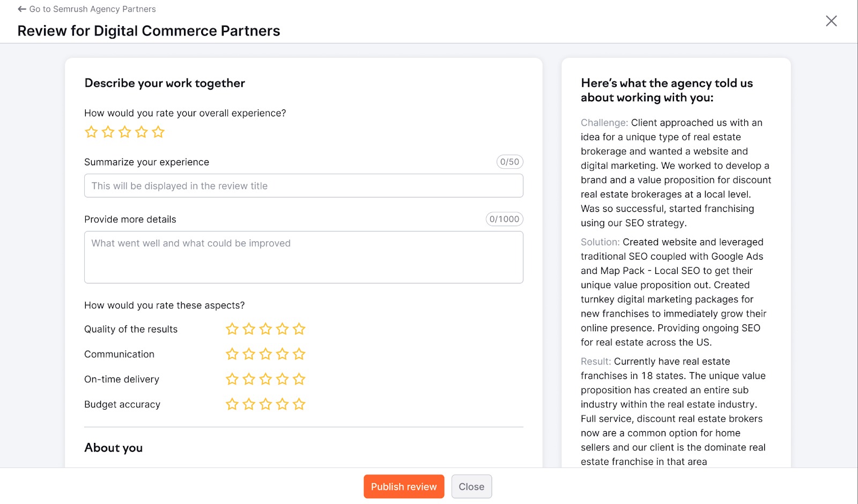Click the Close button next to Publish review
Screen dimensions: 858x504
(471, 486)
